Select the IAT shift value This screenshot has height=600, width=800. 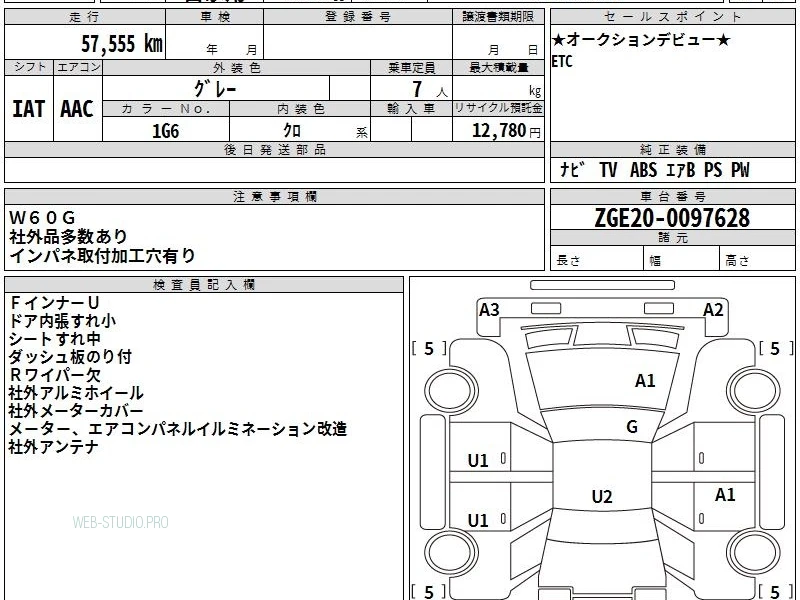point(29,109)
